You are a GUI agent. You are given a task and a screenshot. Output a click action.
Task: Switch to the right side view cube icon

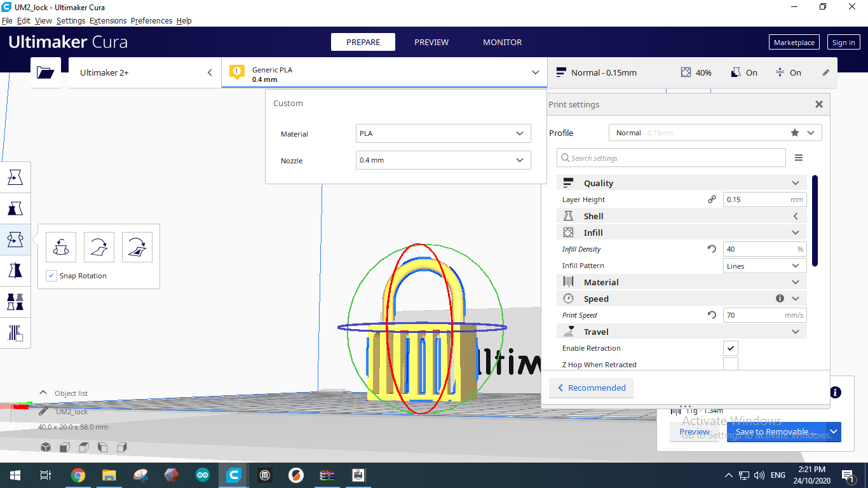122,447
